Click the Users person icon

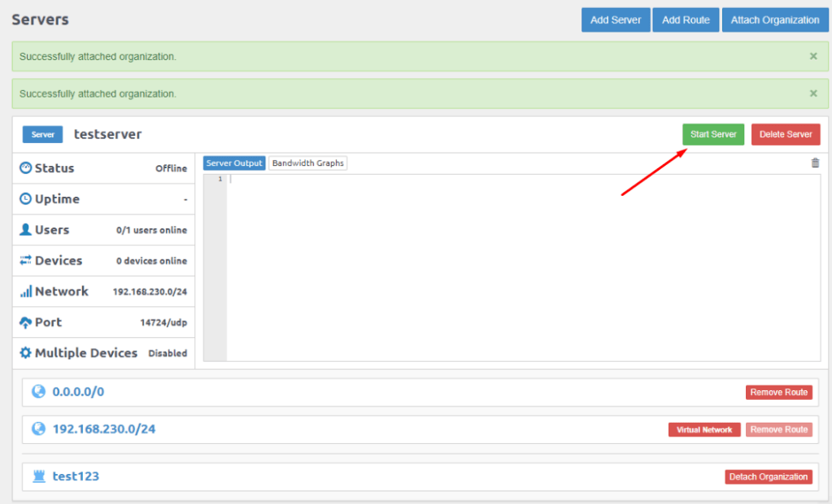[x=25, y=230]
